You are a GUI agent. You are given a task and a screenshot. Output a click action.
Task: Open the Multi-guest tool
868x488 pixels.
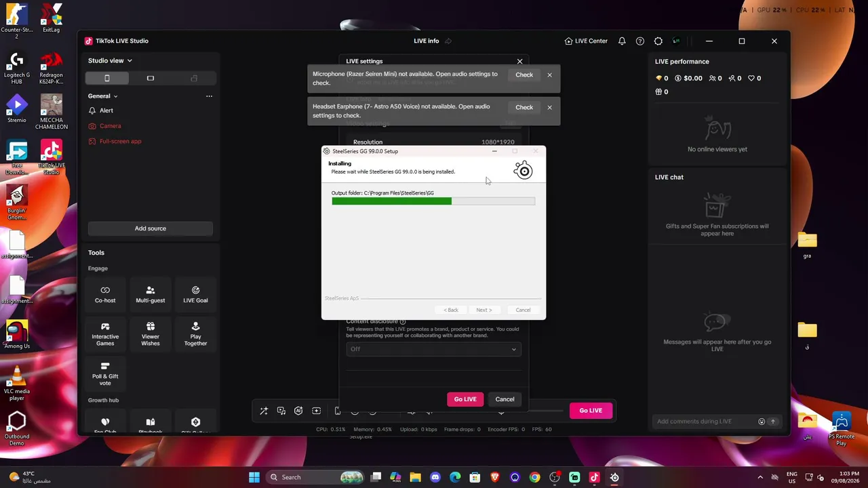pos(151,295)
